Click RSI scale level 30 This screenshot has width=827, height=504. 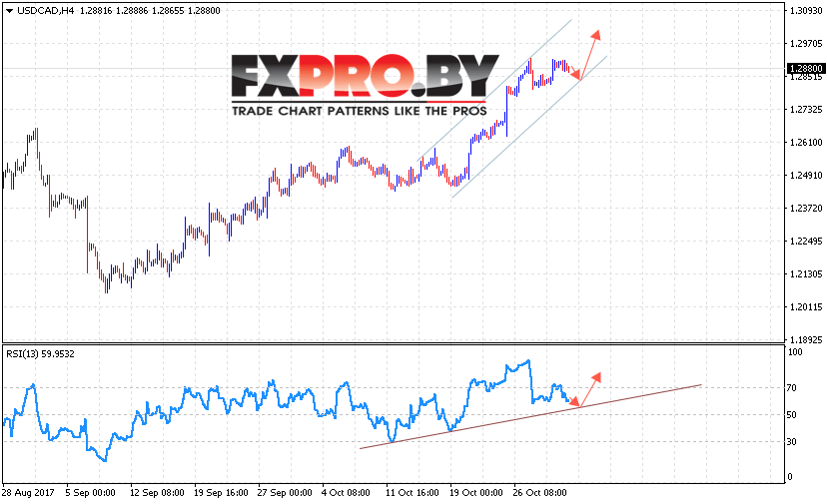pyautogui.click(x=791, y=442)
